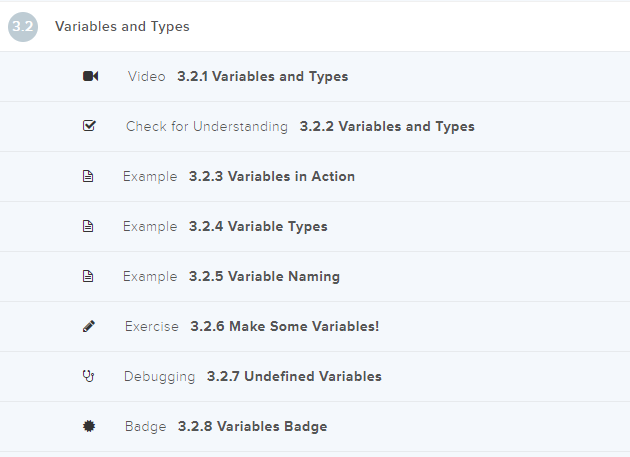Open 3.2.2 Variables and Types quiz title
The image size is (630, 457).
387,126
